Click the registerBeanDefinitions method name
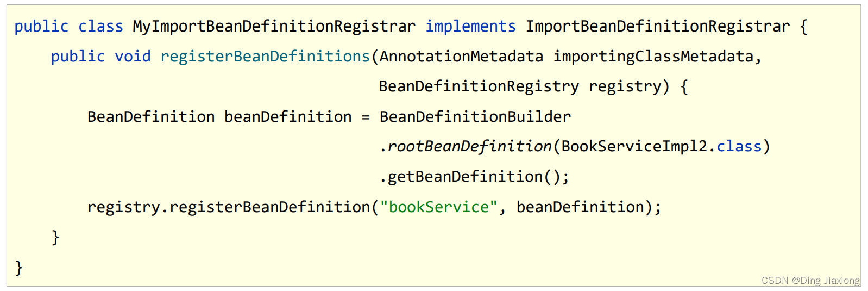Image resolution: width=868 pixels, height=291 pixels. (265, 57)
